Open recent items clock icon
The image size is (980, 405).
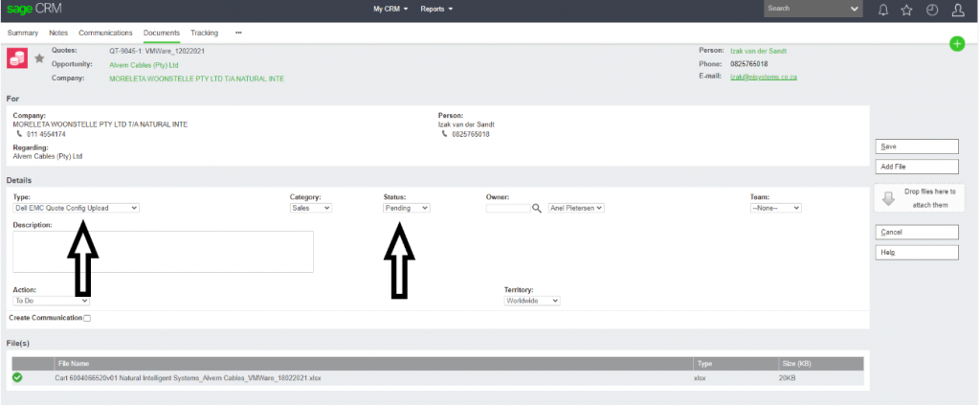pos(932,10)
